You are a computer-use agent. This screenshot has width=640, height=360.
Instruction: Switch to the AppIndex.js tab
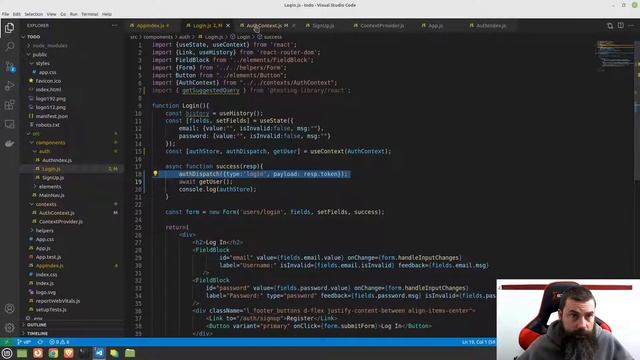(151, 26)
